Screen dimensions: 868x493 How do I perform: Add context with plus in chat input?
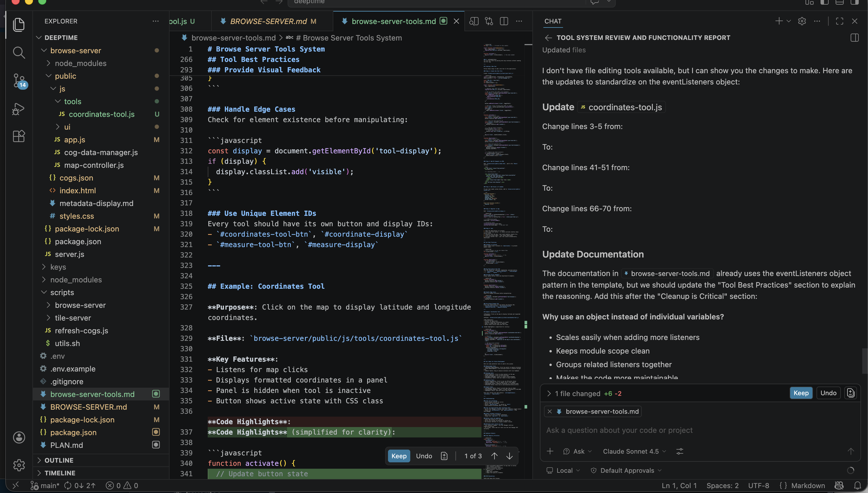550,451
